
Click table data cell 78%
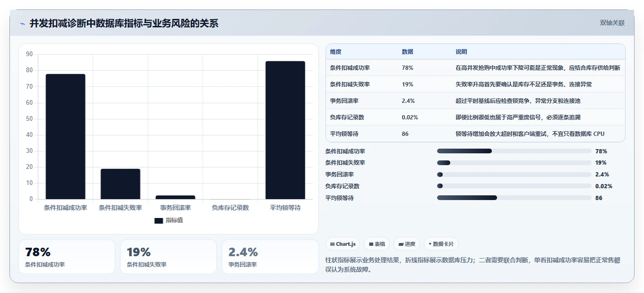(408, 68)
